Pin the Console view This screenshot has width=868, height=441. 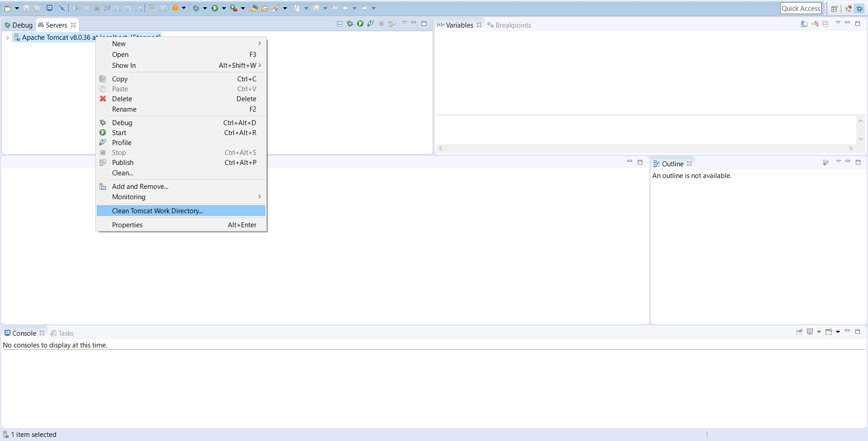799,332
